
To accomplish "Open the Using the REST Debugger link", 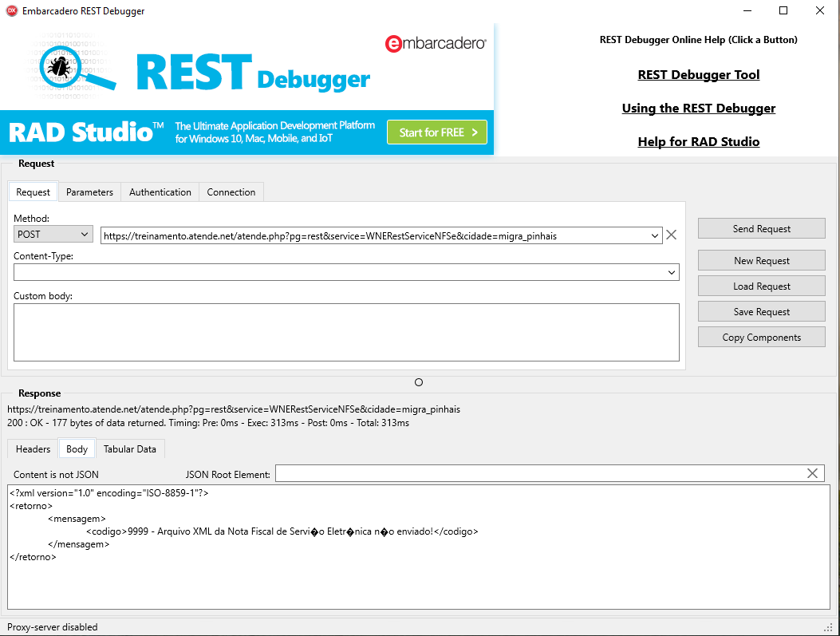I will [699, 109].
